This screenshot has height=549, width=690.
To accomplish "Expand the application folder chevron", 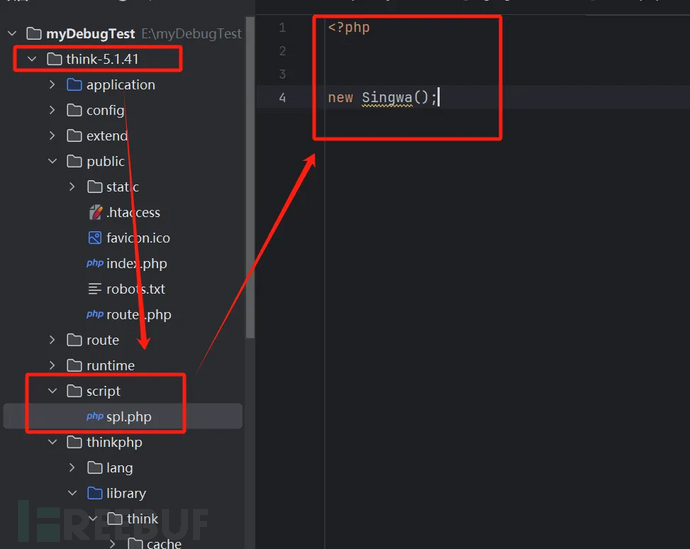I will [52, 84].
